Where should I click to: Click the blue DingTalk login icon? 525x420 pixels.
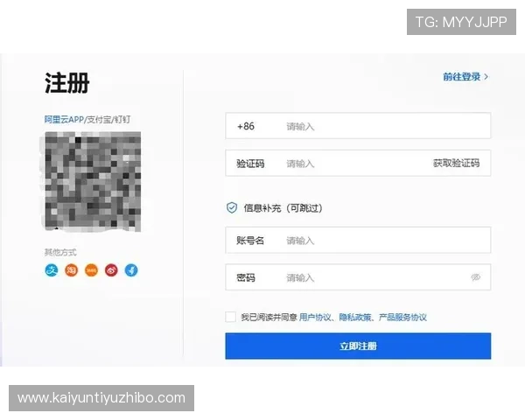131,270
